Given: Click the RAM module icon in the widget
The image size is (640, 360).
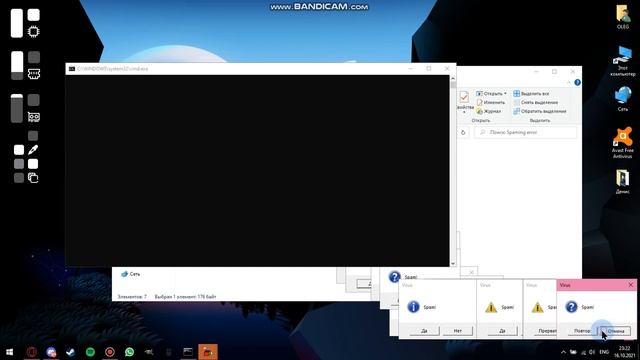Looking at the screenshot, I should (33, 74).
